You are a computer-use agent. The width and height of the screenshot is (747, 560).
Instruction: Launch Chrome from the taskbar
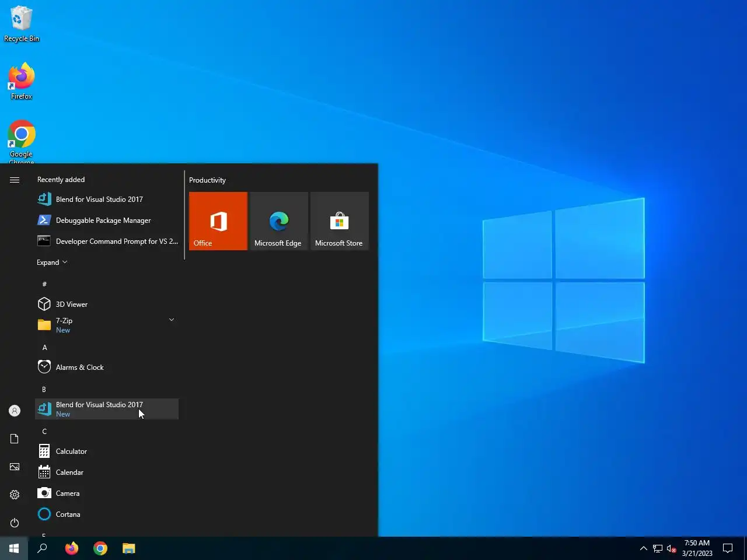tap(100, 548)
